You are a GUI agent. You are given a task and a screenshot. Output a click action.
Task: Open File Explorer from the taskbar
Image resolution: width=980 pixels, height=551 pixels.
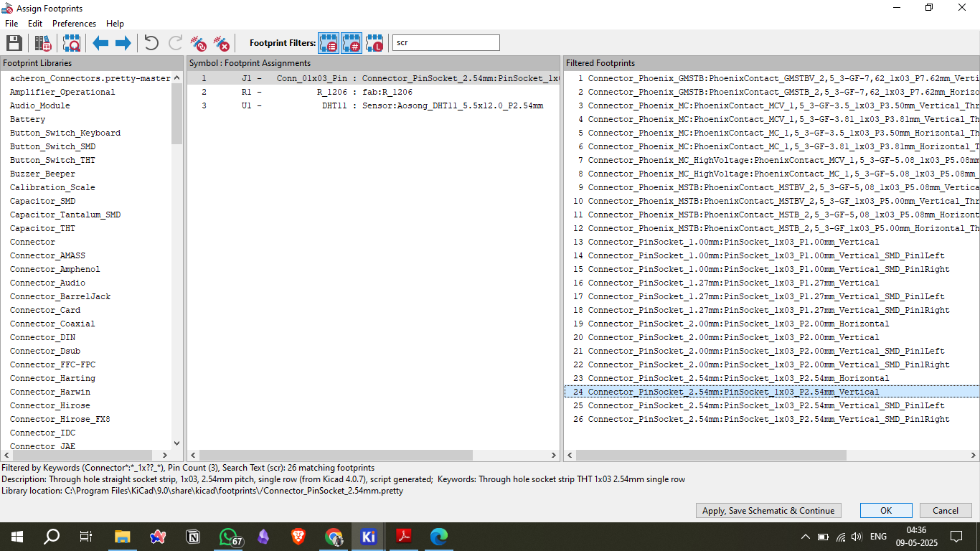pos(123,537)
